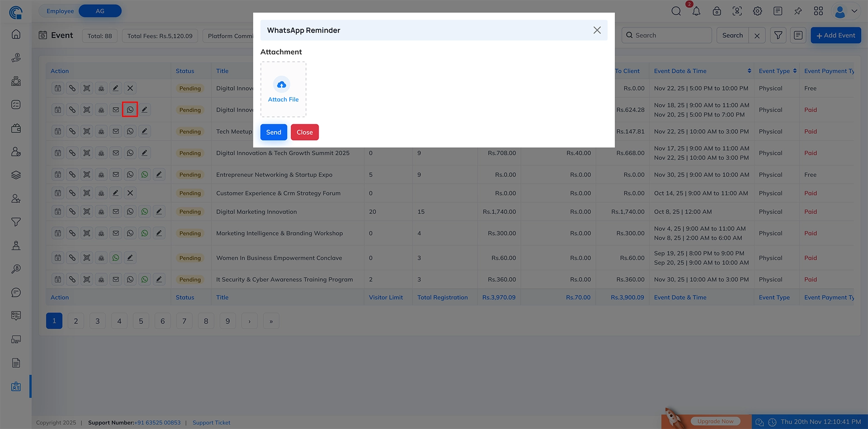Open the Support Ticket link in footer
This screenshot has width=868, height=429.
(211, 422)
